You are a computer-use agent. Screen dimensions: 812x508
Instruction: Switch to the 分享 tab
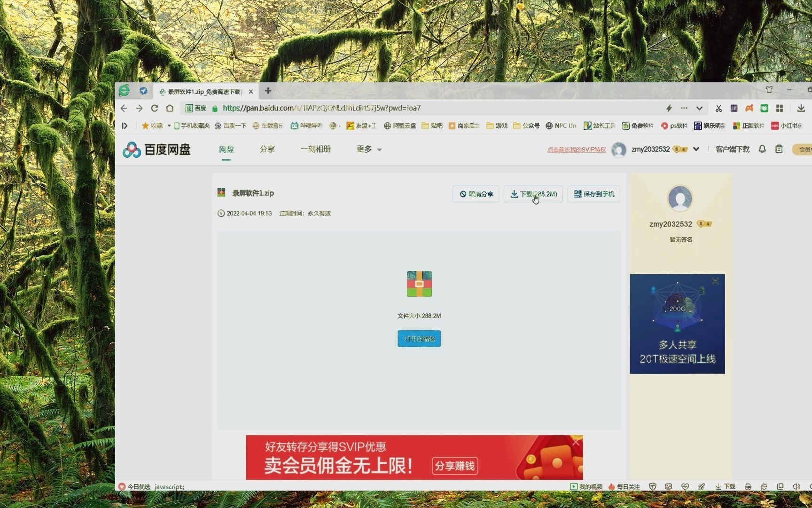pyautogui.click(x=267, y=149)
